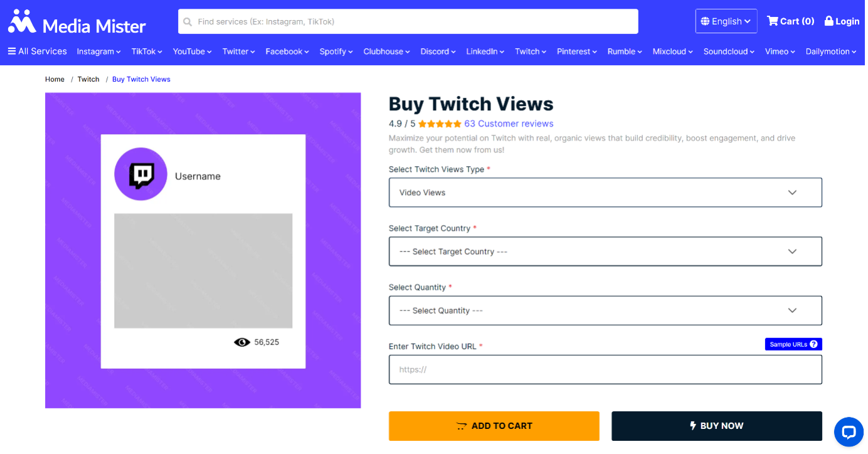
Task: Click the search magnifier icon
Action: coord(188,22)
